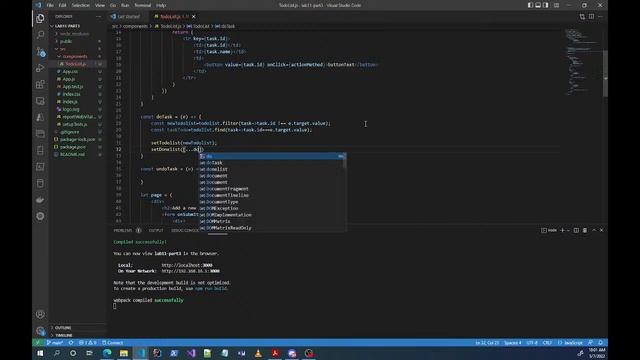
Task: Switch to the Get Started tab
Action: [128, 17]
